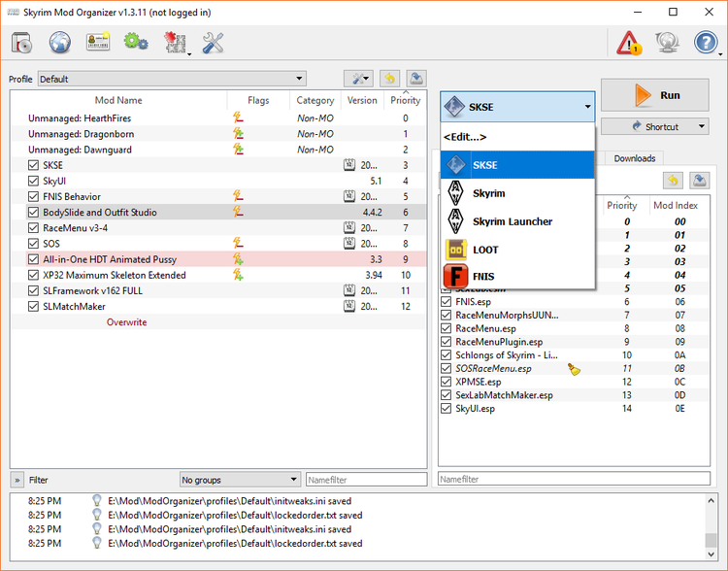Click the Run button

(x=654, y=95)
